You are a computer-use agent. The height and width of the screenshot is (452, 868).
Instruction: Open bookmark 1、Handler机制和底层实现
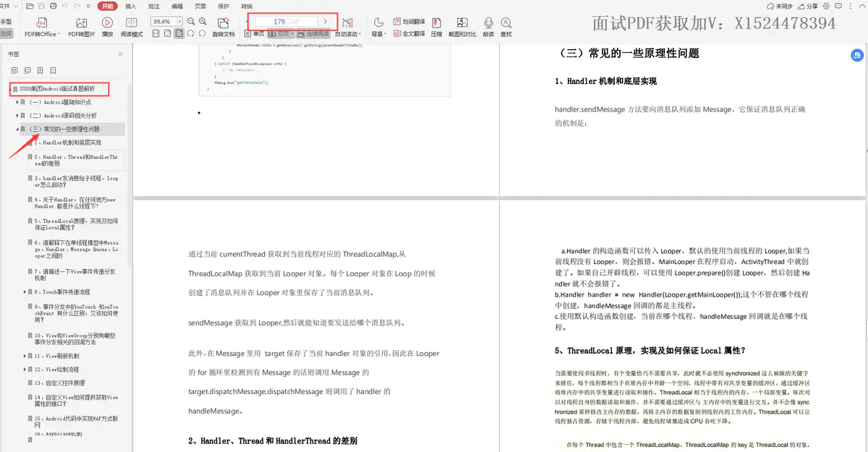coord(67,143)
